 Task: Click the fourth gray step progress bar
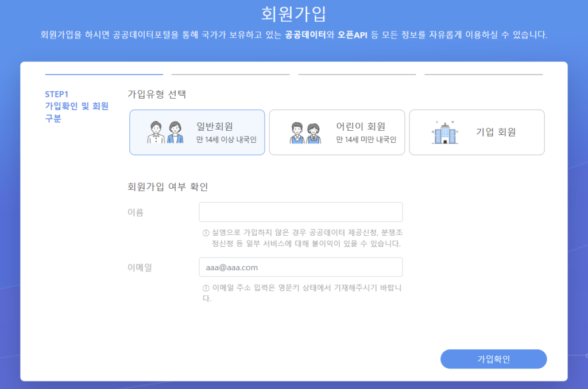(483, 74)
